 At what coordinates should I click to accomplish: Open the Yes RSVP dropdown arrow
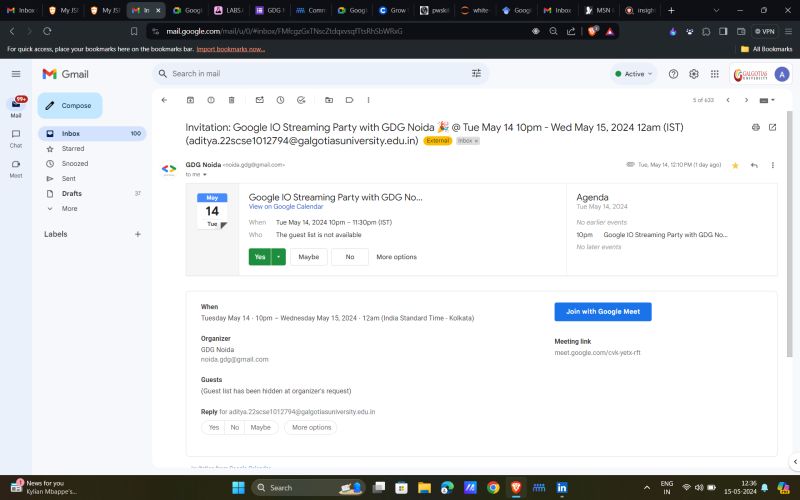point(279,257)
